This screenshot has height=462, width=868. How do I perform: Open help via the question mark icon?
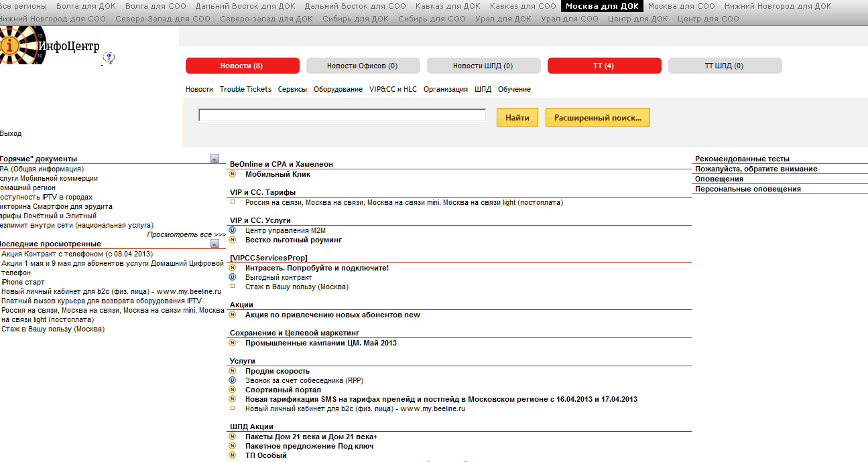(x=109, y=58)
